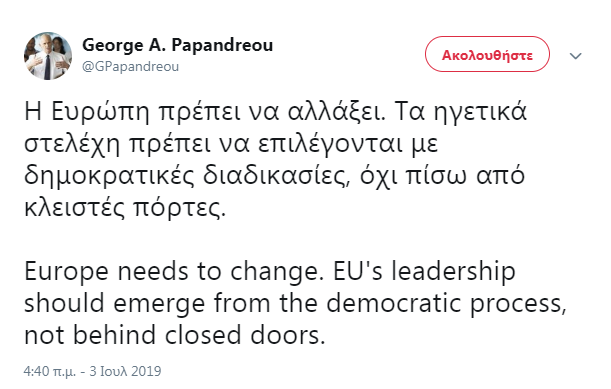Click the 3 Ιουλ 2019 date
The image size is (611, 389).
(x=125, y=371)
